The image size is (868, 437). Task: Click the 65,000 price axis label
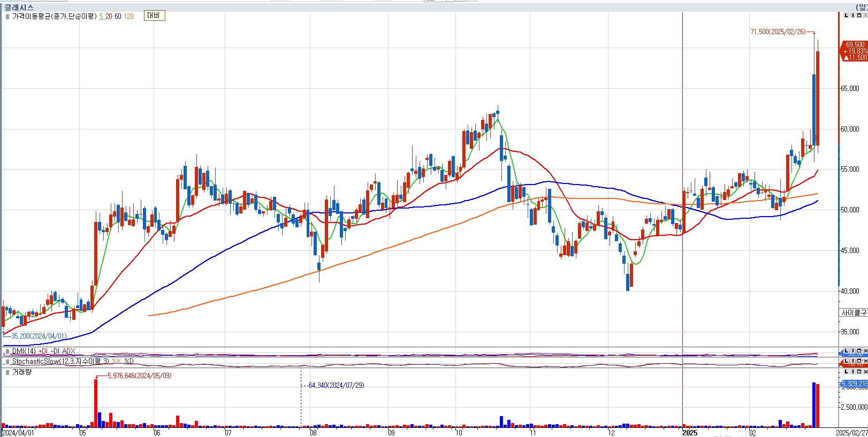[850, 89]
